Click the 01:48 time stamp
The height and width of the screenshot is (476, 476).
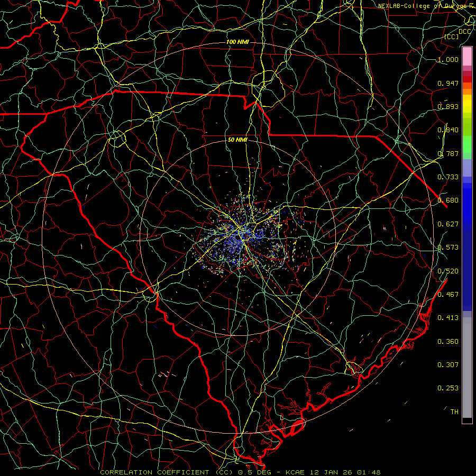tap(369, 472)
